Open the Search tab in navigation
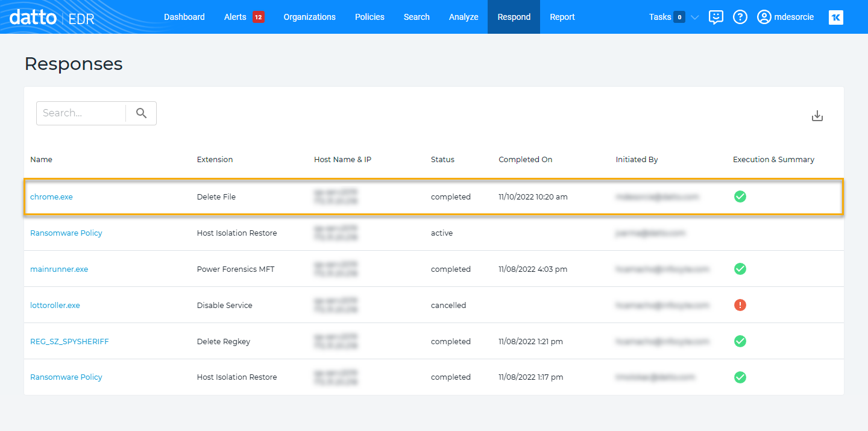 tap(417, 17)
